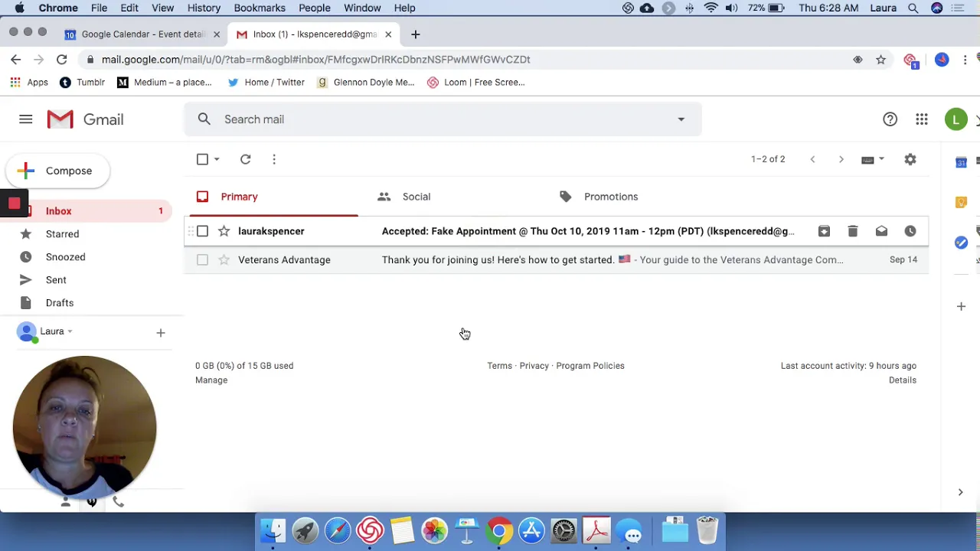Click the Manage storage link
Viewport: 980px width, 551px height.
click(211, 380)
